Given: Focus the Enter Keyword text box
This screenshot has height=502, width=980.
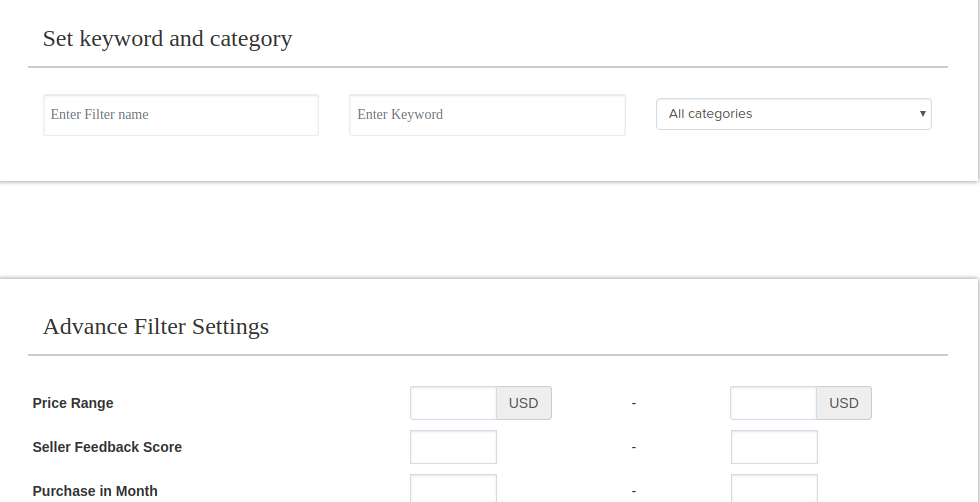Looking at the screenshot, I should point(487,115).
